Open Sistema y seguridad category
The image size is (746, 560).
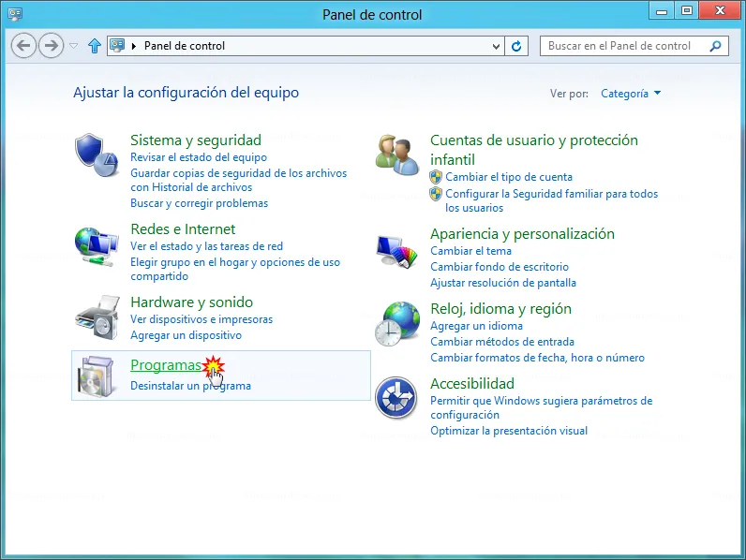pyautogui.click(x=196, y=140)
